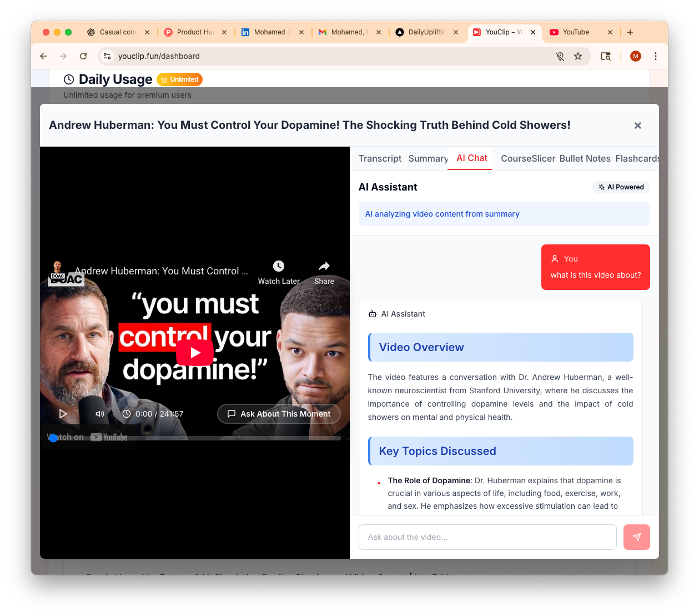Click the blue playhead dot on progress bar
The height and width of the screenshot is (616, 699).
pyautogui.click(x=53, y=438)
